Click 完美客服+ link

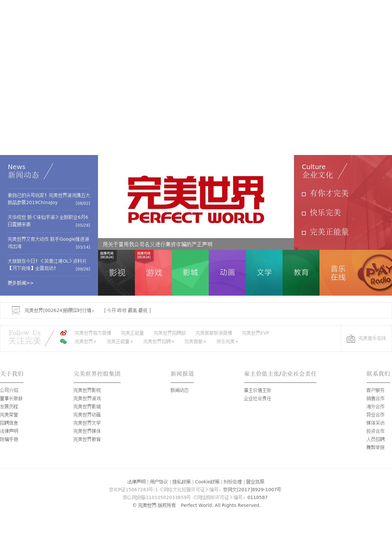pos(195,341)
